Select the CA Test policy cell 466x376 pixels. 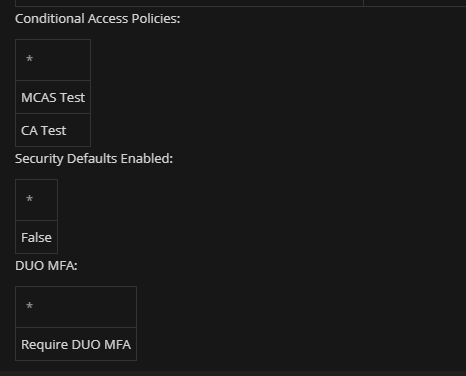pos(53,130)
